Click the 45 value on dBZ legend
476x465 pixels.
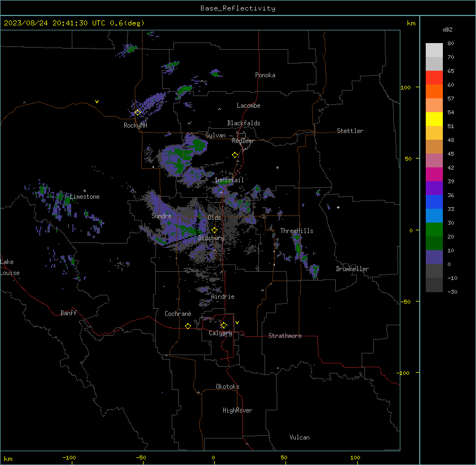tap(451, 154)
